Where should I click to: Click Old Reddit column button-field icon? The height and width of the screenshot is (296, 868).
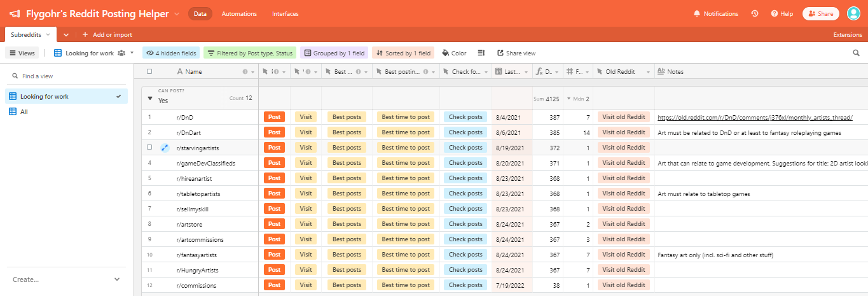pos(598,72)
